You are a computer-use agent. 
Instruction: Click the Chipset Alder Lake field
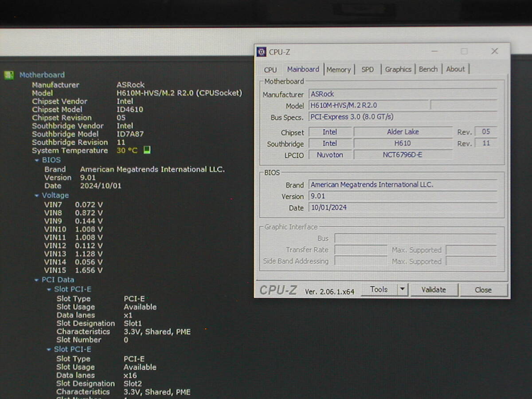tap(403, 132)
